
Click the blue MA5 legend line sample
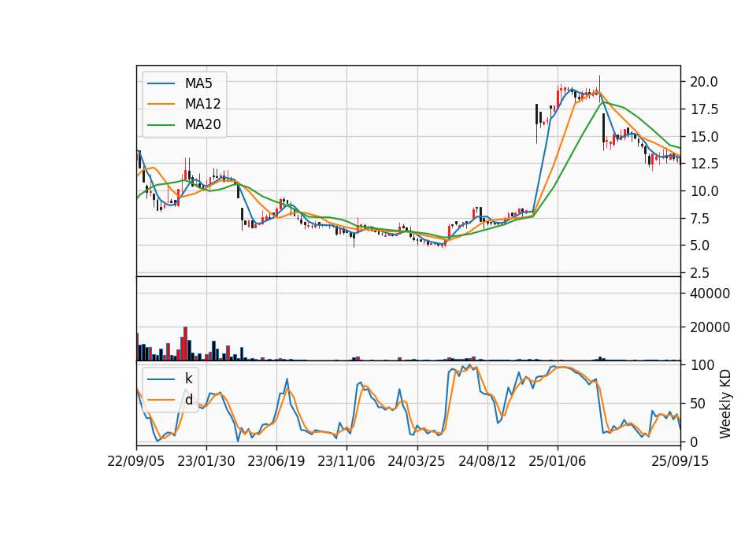point(161,83)
